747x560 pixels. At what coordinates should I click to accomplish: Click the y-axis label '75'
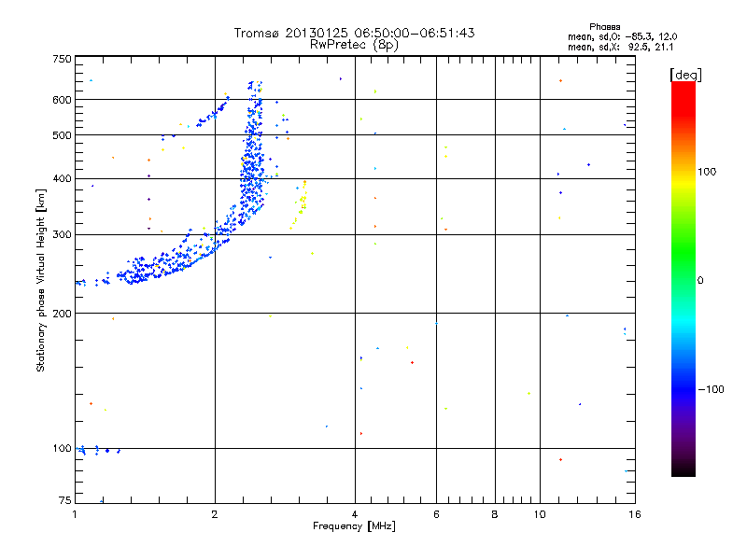[65, 500]
